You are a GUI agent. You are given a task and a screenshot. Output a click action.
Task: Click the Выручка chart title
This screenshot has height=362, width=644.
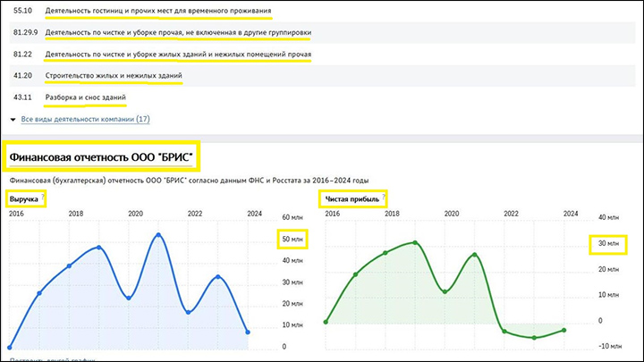click(23, 198)
